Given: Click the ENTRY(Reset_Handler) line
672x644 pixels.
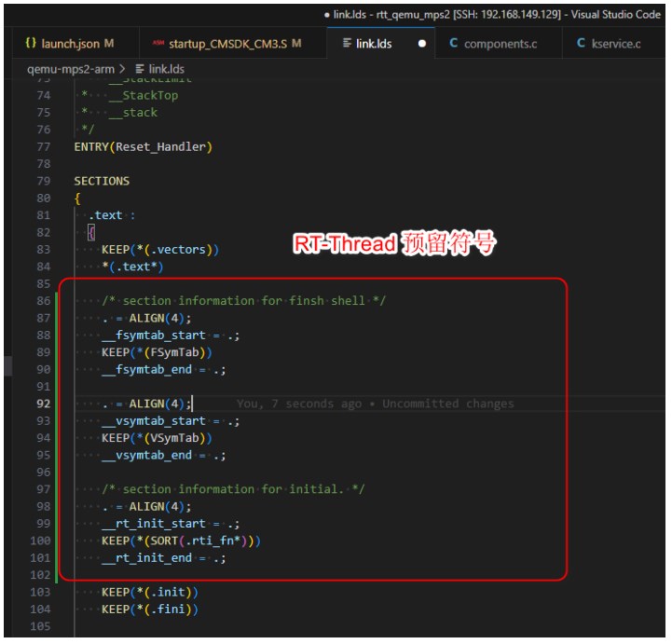Looking at the screenshot, I should 144,147.
